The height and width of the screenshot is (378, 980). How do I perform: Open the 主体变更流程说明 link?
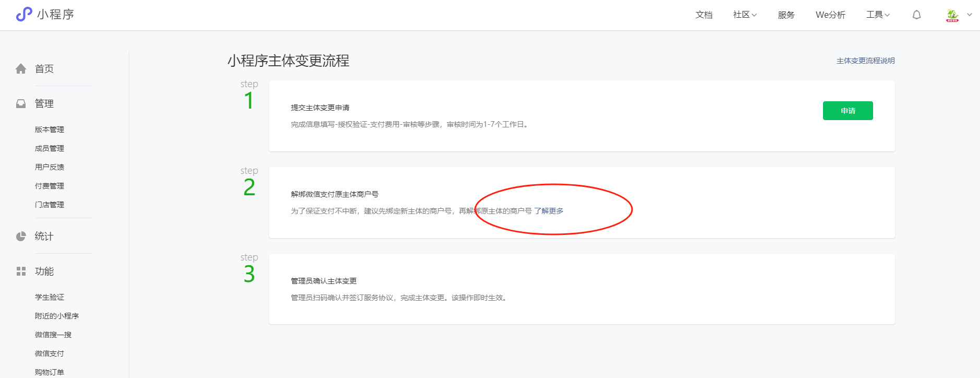(x=865, y=61)
